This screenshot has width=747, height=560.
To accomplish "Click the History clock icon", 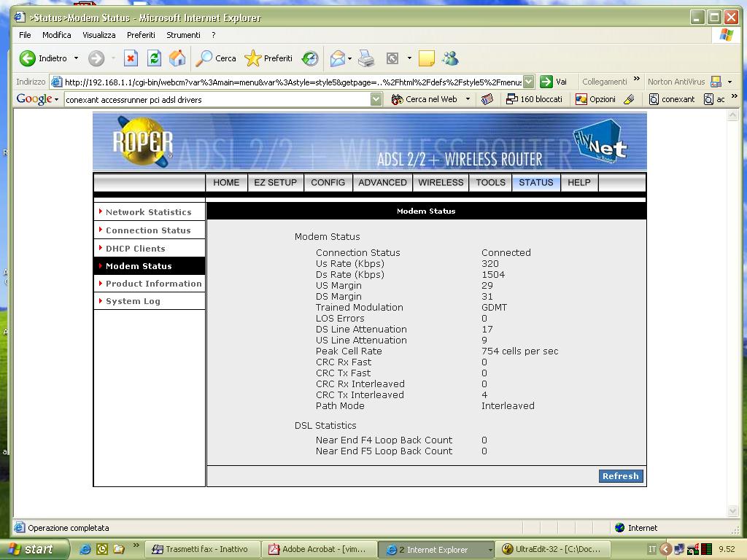I will coord(310,58).
